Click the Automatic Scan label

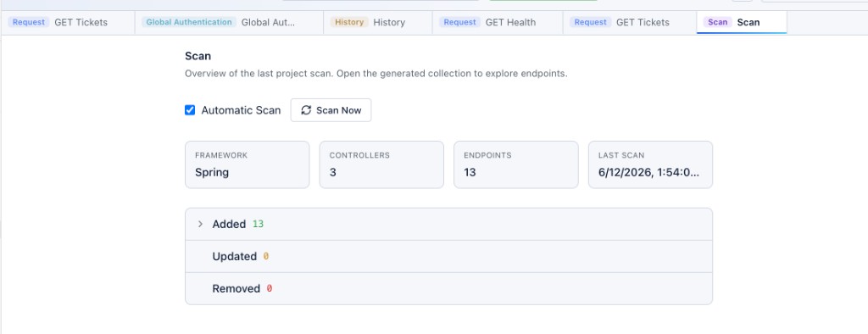[241, 110]
